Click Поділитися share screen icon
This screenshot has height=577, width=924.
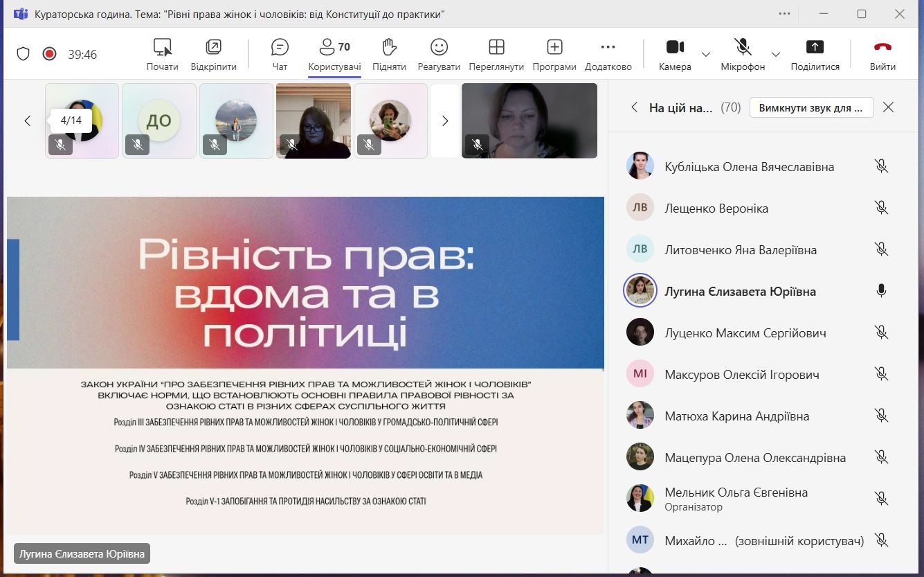pos(815,47)
